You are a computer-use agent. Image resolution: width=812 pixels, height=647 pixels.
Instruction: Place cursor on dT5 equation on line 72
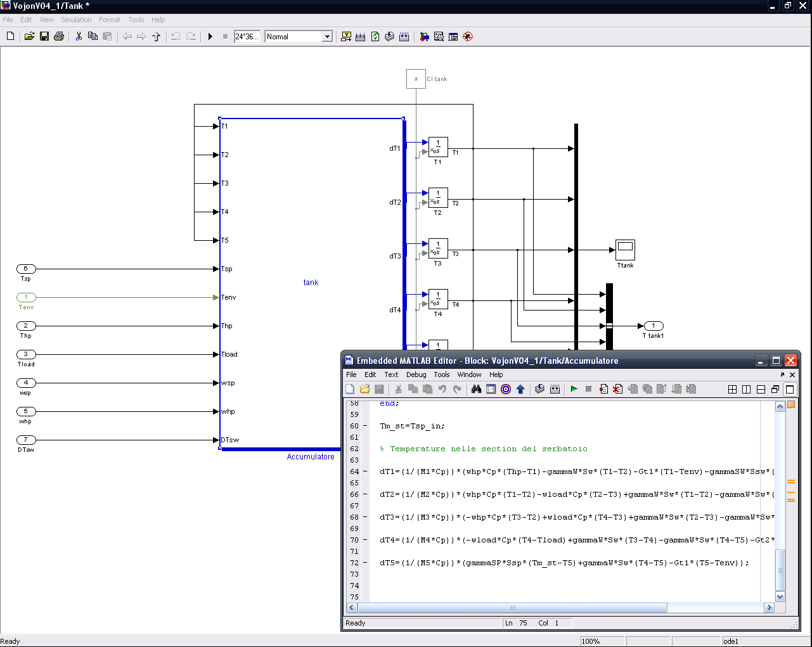coord(564,563)
